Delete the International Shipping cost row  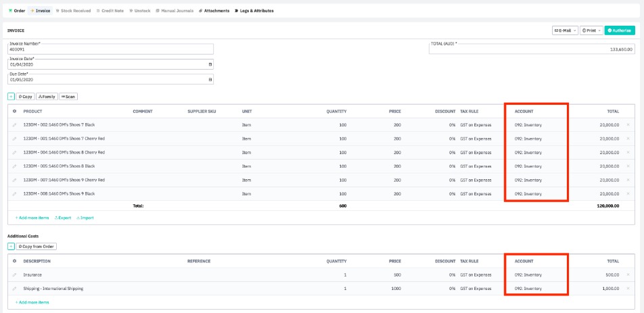pyautogui.click(x=627, y=289)
